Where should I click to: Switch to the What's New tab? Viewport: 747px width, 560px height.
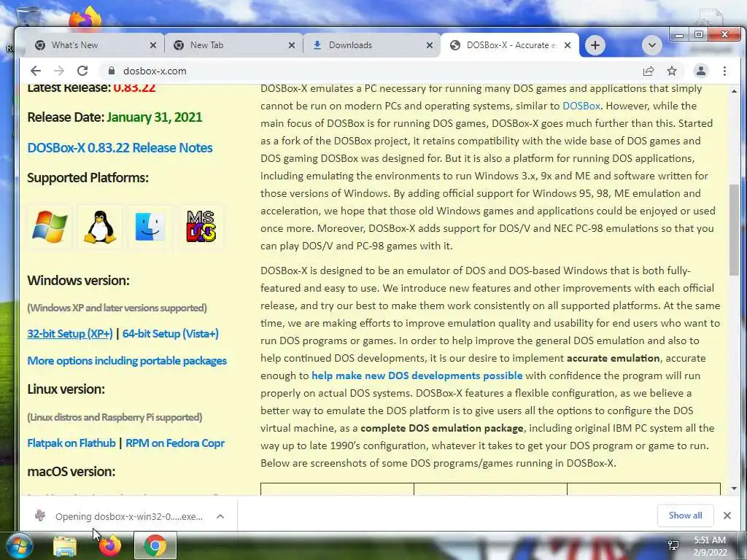pyautogui.click(x=96, y=45)
